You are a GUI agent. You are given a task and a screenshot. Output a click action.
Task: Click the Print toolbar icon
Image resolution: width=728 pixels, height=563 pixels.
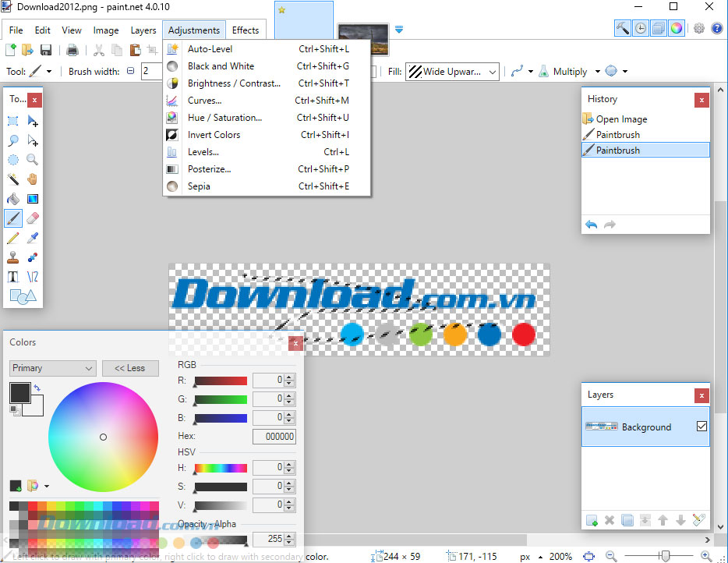(72, 50)
